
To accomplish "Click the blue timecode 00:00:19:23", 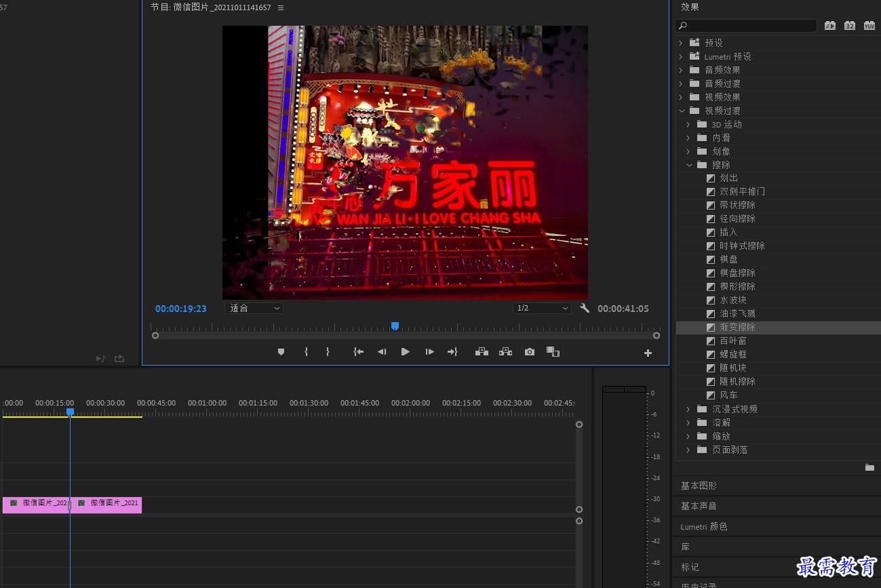I will (x=180, y=309).
